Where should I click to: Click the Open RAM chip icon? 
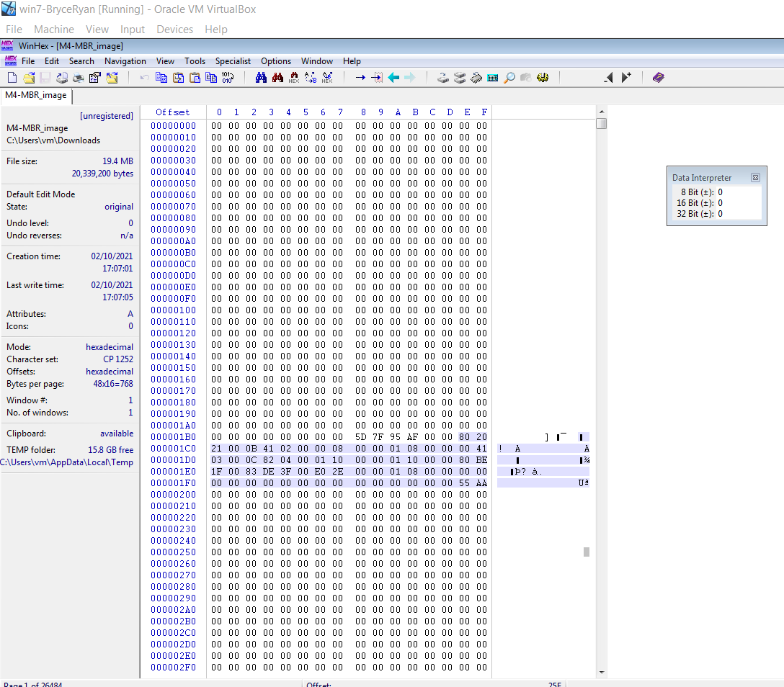click(x=476, y=78)
